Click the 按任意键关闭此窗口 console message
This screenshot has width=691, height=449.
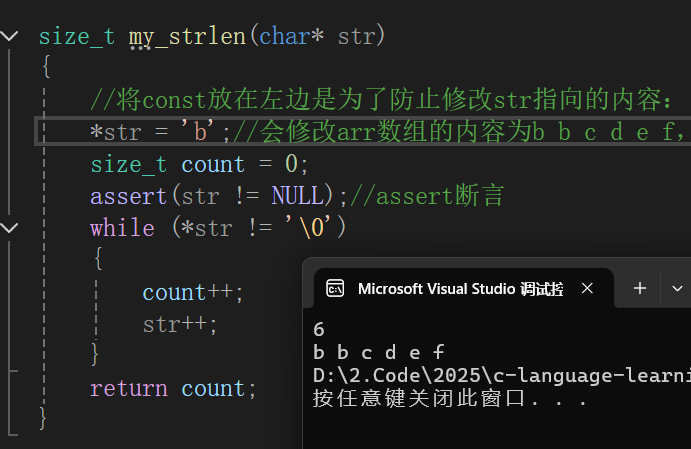tap(450, 398)
